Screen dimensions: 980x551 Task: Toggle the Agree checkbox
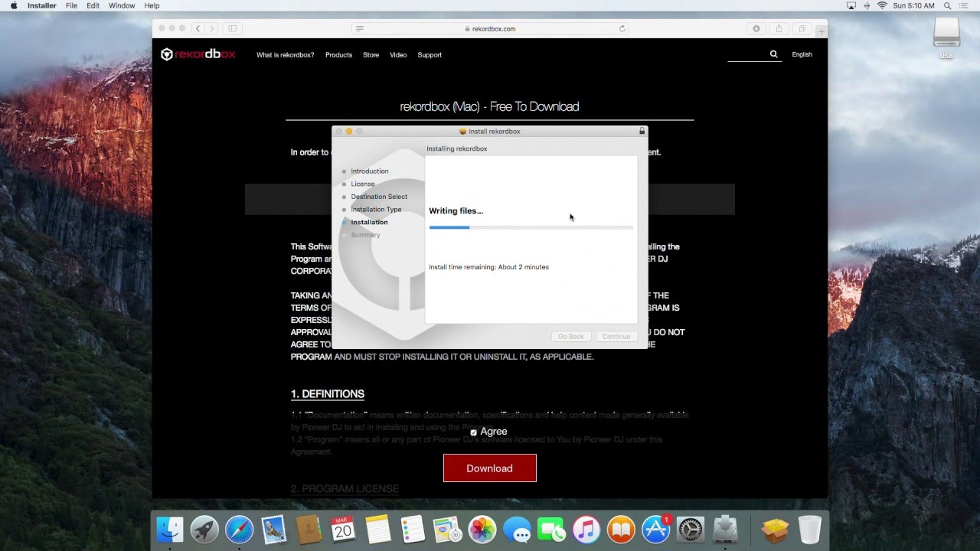(x=473, y=432)
